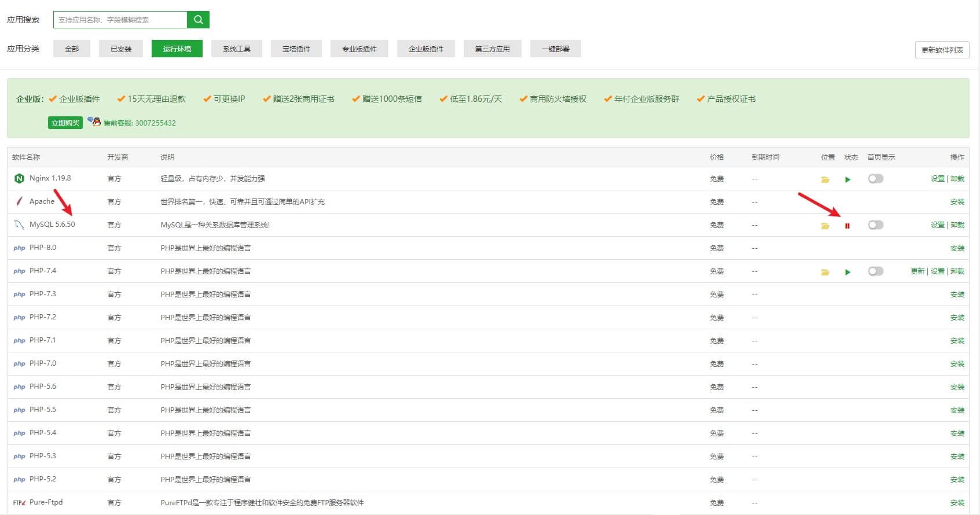
Task: Select the 第三方应用 category tab
Action: pyautogui.click(x=493, y=49)
